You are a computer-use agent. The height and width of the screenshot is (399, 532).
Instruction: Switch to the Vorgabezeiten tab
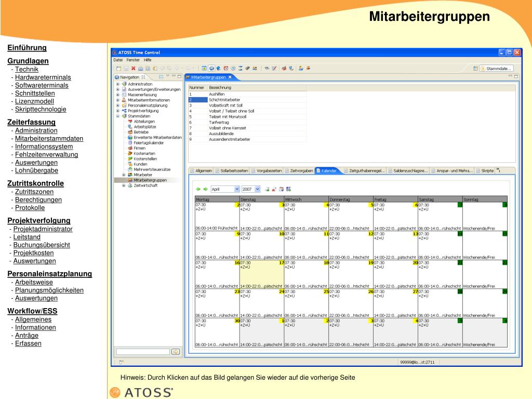[x=267, y=170]
